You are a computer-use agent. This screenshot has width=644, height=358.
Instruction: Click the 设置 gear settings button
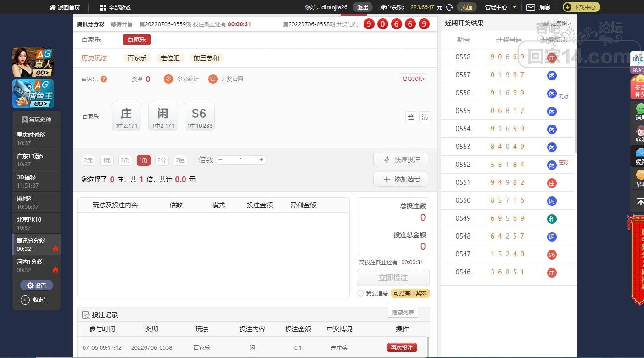[x=37, y=285]
